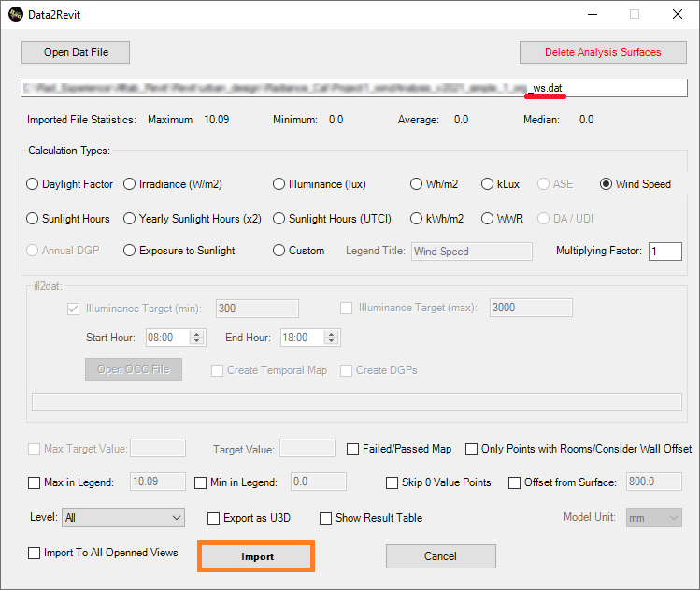Enable Offset from Surface checkbox

click(x=514, y=482)
